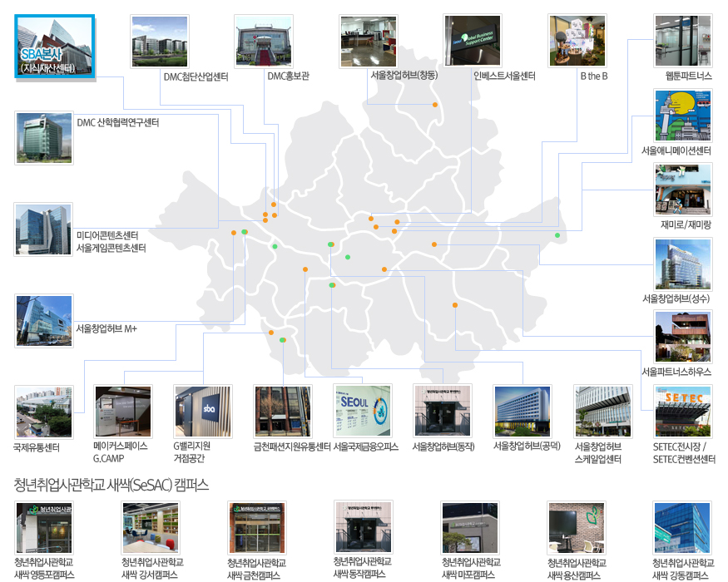Open the 서울애니메이션센터 illustration thumbnail
This screenshot has height=582, width=728.
pos(683,115)
